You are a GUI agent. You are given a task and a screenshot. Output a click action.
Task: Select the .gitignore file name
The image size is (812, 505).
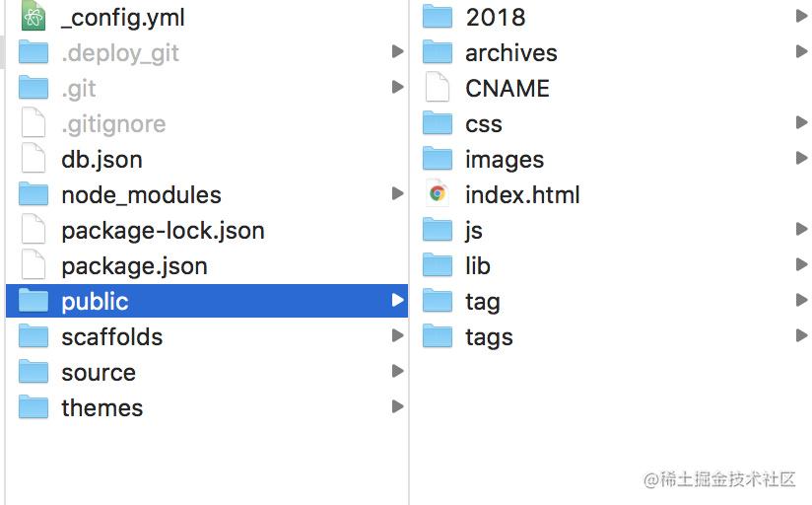[113, 124]
